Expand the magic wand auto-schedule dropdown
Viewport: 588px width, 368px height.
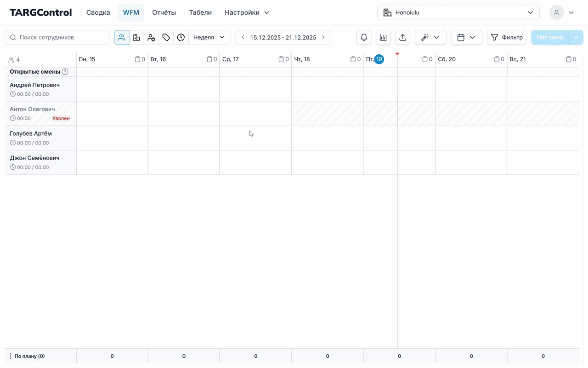430,37
